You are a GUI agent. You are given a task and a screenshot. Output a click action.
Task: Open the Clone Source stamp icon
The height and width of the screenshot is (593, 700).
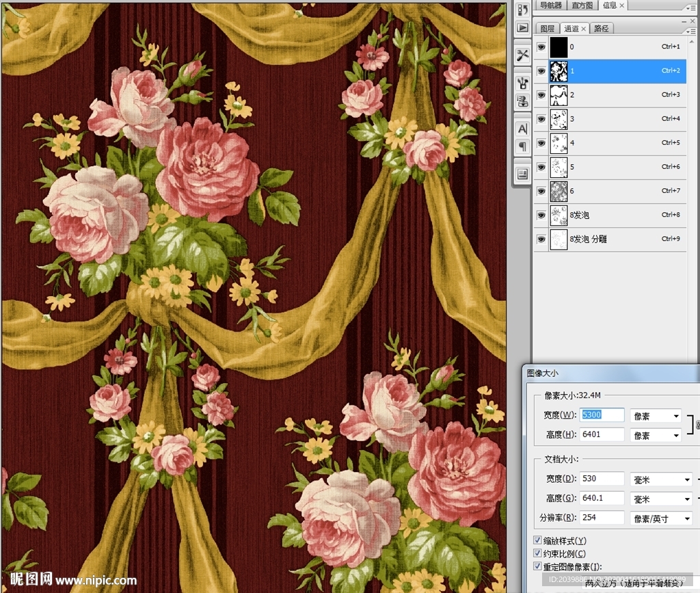pos(522,101)
